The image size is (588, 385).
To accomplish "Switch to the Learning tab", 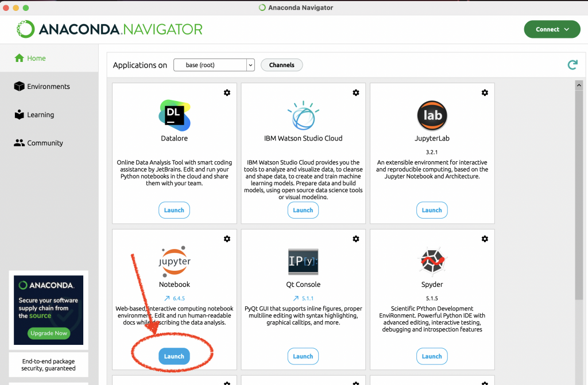I will pos(40,115).
